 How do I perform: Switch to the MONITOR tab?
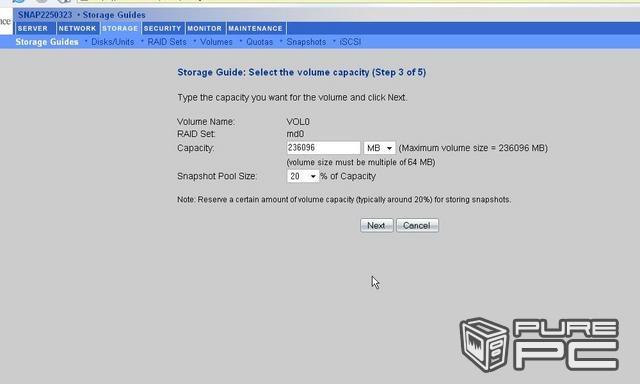click(x=204, y=28)
